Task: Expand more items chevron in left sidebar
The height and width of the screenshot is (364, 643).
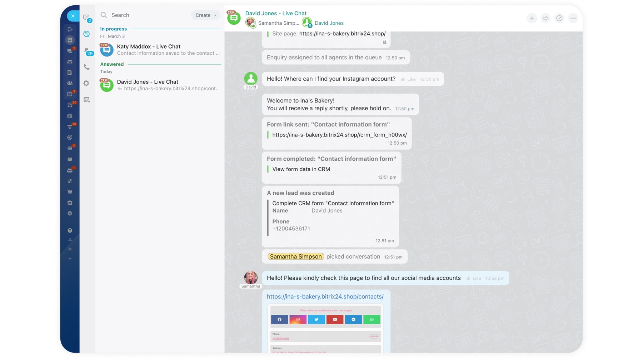Action: (70, 213)
